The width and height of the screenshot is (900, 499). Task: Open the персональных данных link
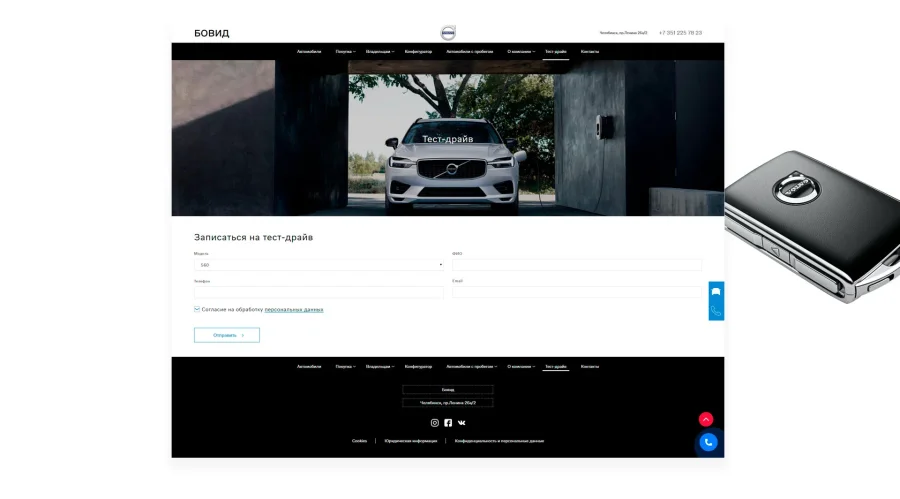click(294, 310)
